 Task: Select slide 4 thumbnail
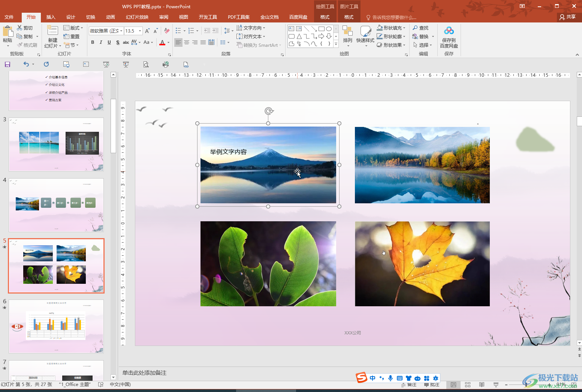56,205
